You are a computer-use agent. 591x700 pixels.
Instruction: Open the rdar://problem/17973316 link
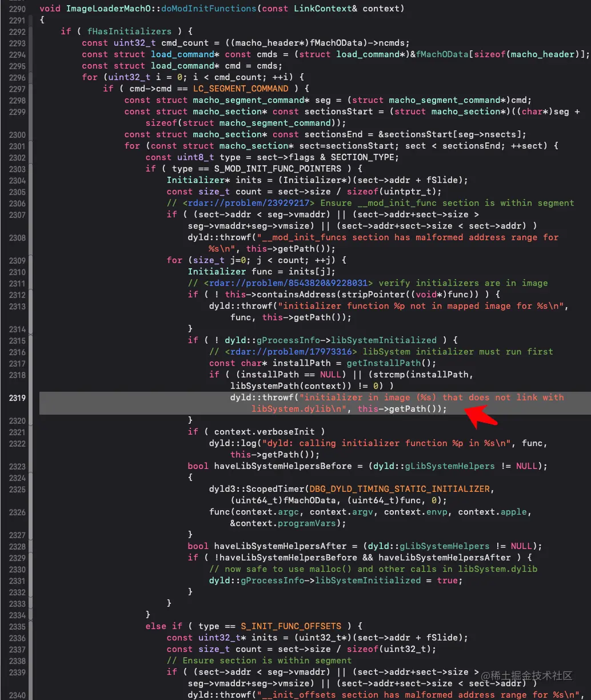[291, 352]
